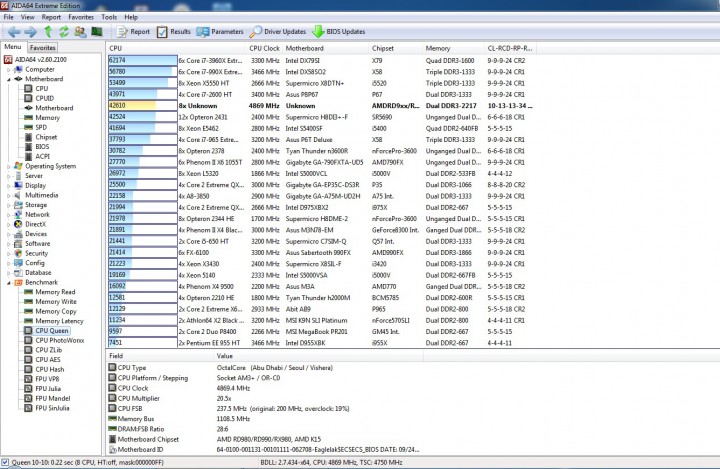Open the FPU SinJulia benchmark
The height and width of the screenshot is (469, 720).
(x=52, y=408)
